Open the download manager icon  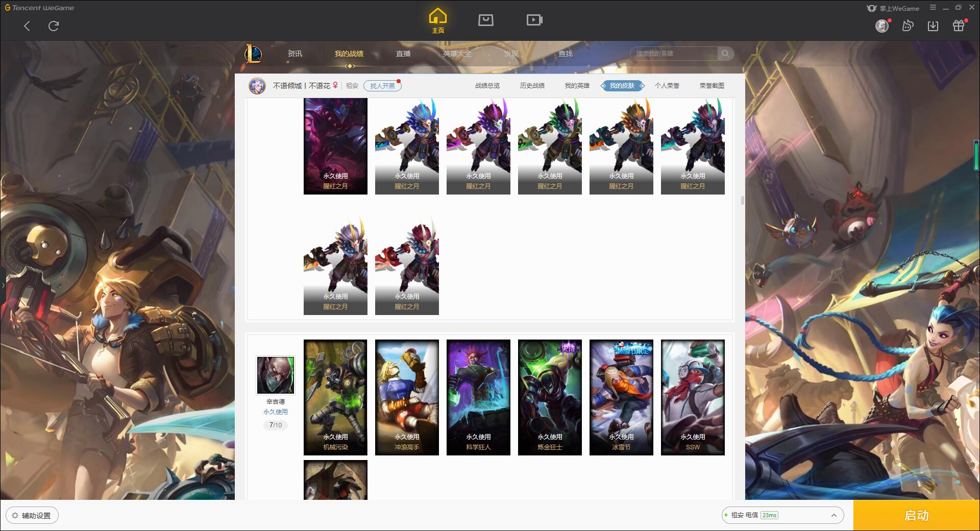(933, 26)
